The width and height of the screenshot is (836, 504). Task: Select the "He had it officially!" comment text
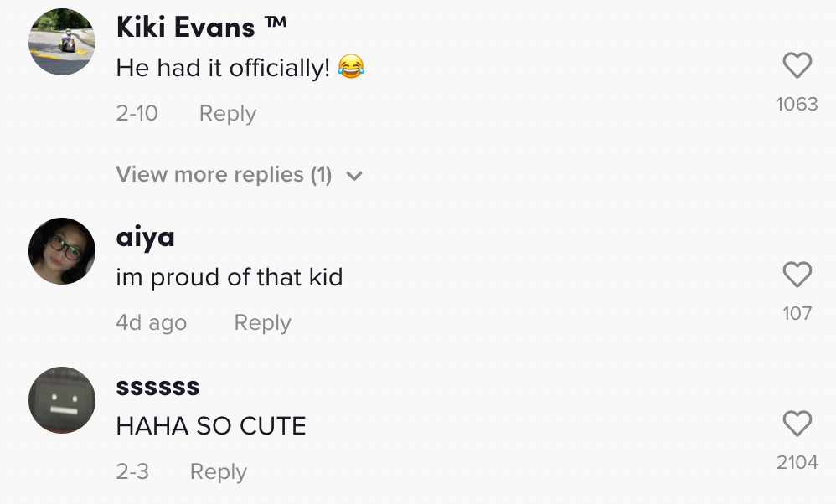pos(223,68)
